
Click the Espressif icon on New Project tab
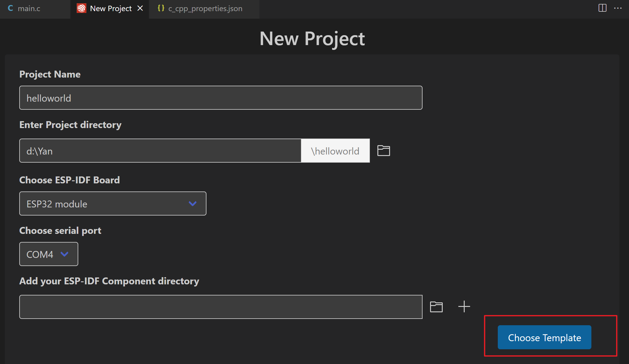[x=81, y=8]
